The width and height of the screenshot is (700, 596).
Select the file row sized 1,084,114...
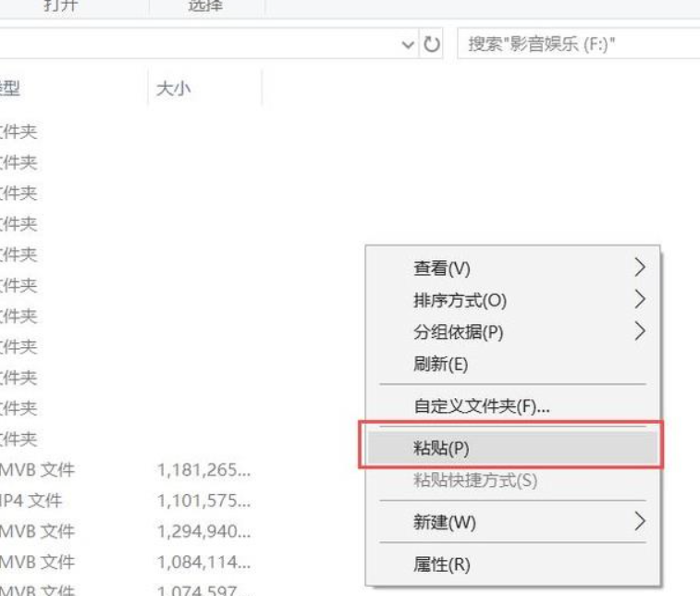coord(202,562)
